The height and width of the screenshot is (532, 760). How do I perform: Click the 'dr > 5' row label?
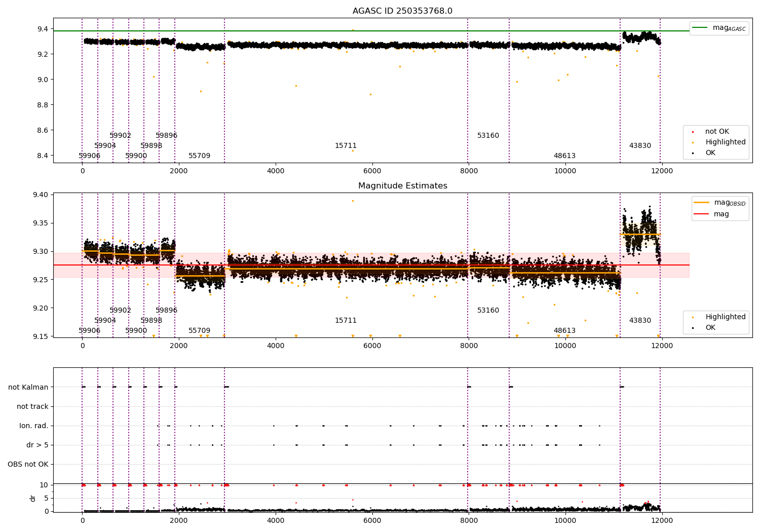37,445
